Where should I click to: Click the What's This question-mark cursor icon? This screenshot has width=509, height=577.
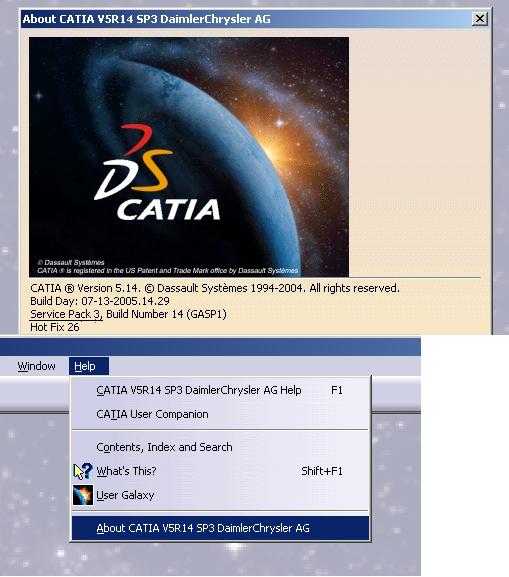[83, 471]
